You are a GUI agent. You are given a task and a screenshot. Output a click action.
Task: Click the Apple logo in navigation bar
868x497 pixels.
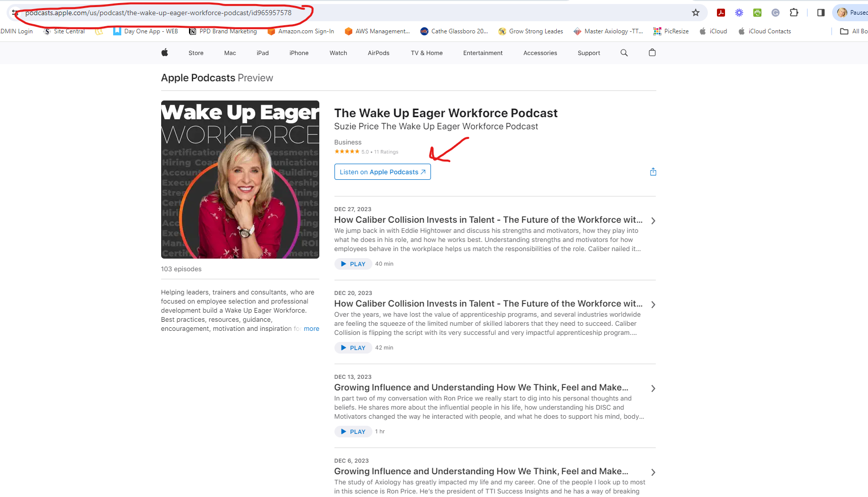(165, 53)
